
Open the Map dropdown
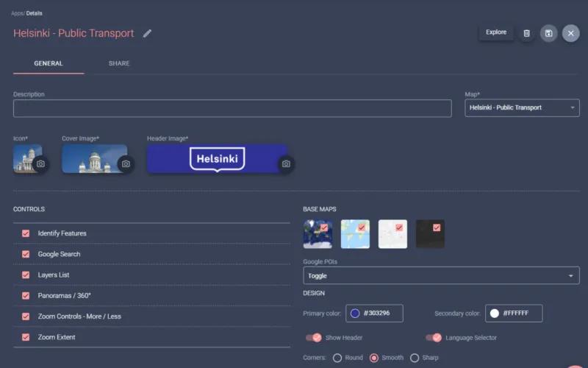[x=522, y=107]
